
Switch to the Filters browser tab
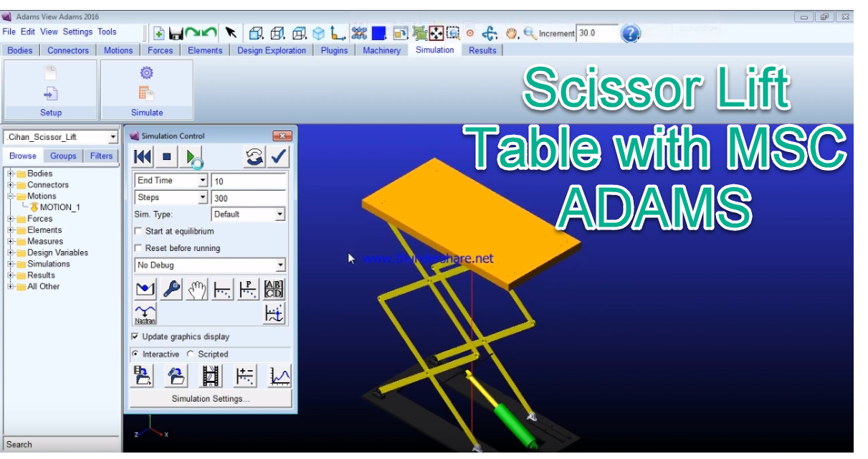click(101, 156)
